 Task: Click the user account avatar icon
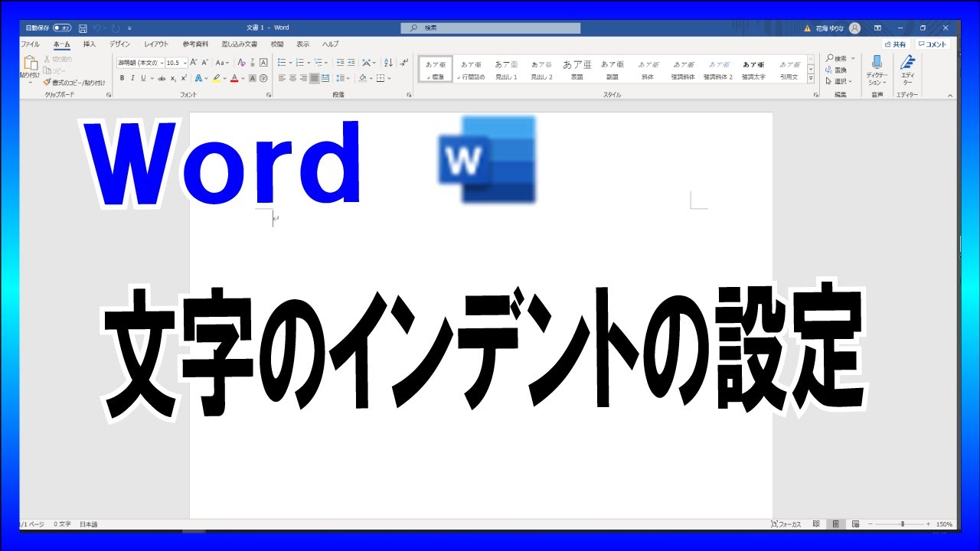pos(854,28)
